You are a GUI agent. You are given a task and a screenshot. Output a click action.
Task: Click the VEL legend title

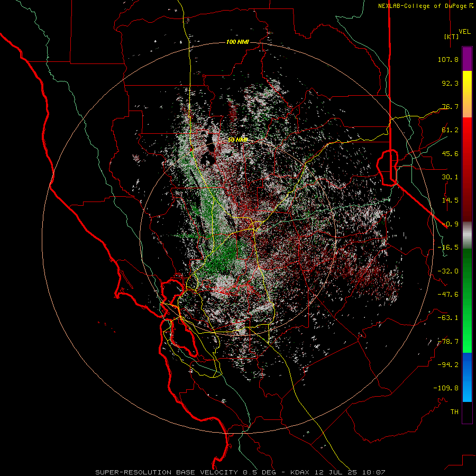[x=464, y=32]
